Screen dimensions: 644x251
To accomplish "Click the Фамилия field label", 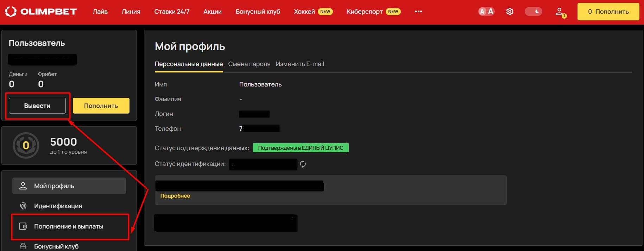I will [168, 99].
